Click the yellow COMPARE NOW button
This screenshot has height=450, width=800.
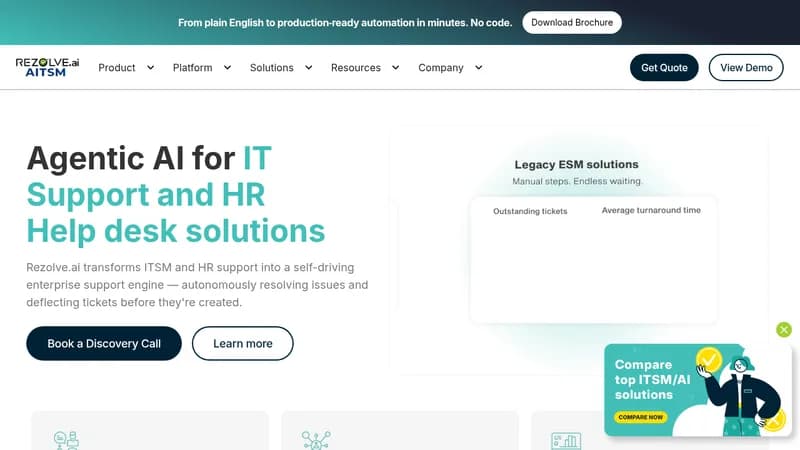(x=640, y=417)
